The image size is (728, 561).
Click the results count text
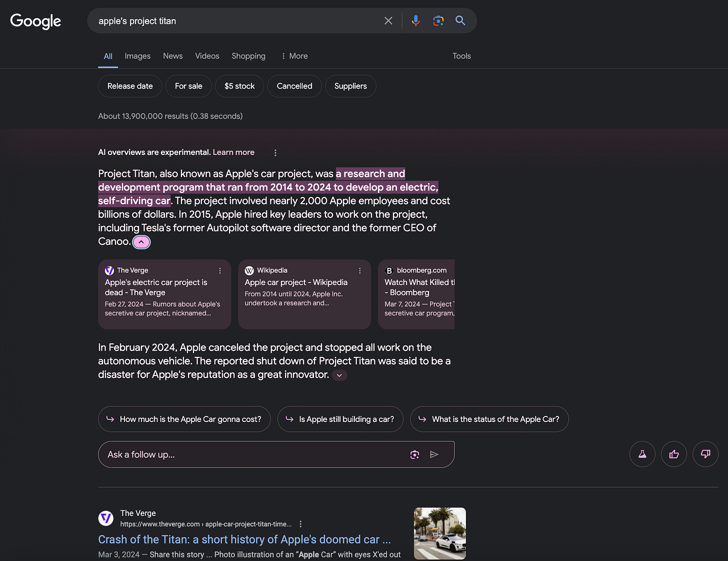[x=170, y=116]
